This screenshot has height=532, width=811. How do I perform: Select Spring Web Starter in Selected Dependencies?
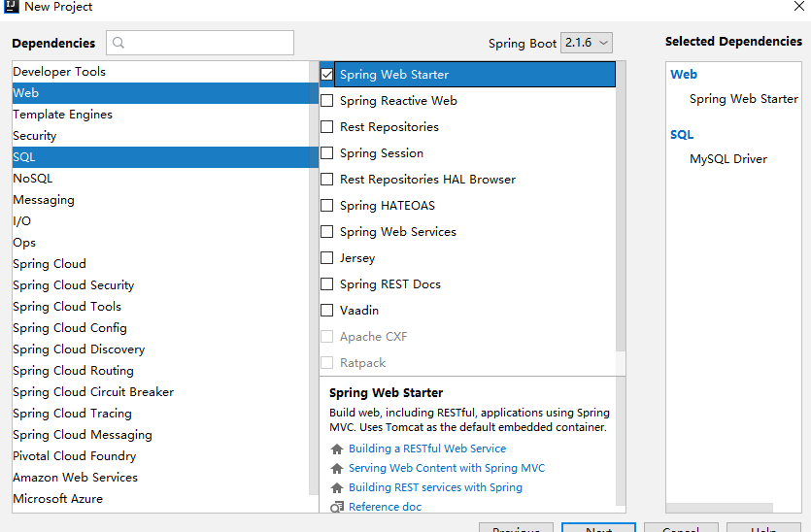pyautogui.click(x=743, y=99)
